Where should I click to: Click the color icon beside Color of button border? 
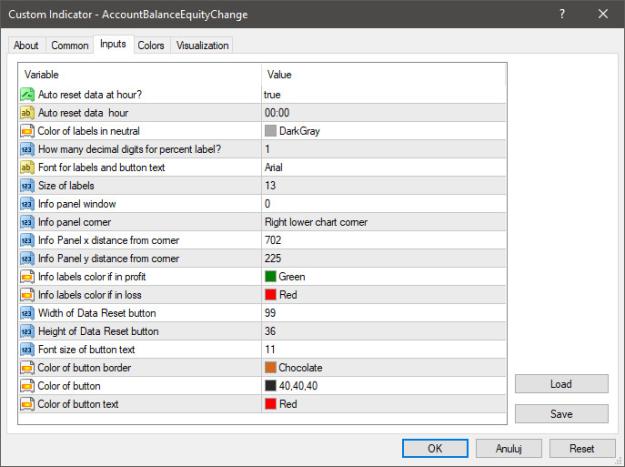tap(27, 368)
